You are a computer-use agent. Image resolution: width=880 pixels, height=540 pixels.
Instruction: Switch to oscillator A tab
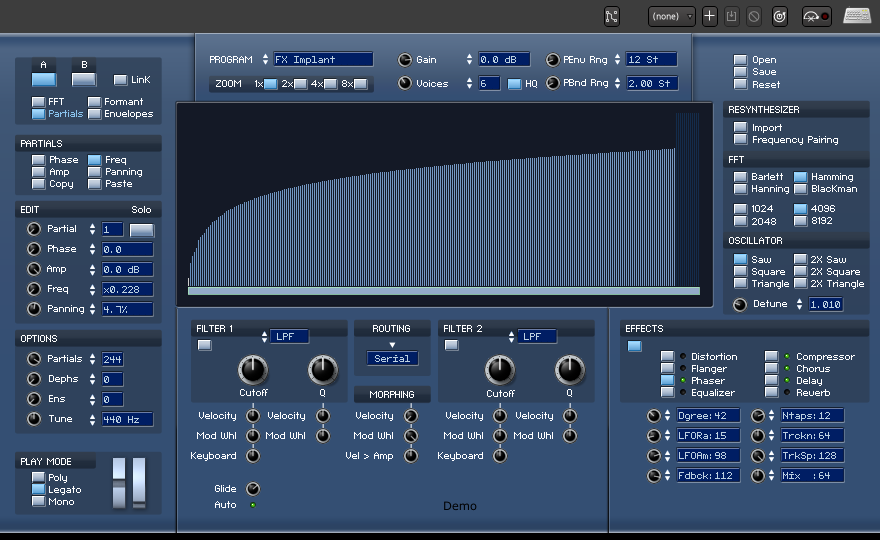[x=44, y=78]
